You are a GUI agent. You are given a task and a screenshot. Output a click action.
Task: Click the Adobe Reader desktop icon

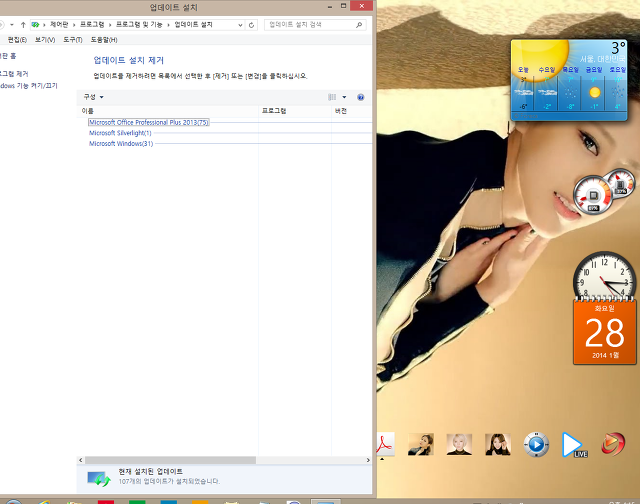pos(385,444)
